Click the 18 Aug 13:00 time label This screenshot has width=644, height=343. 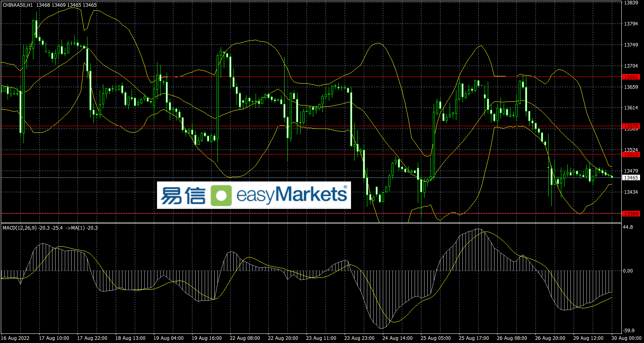tap(130, 338)
